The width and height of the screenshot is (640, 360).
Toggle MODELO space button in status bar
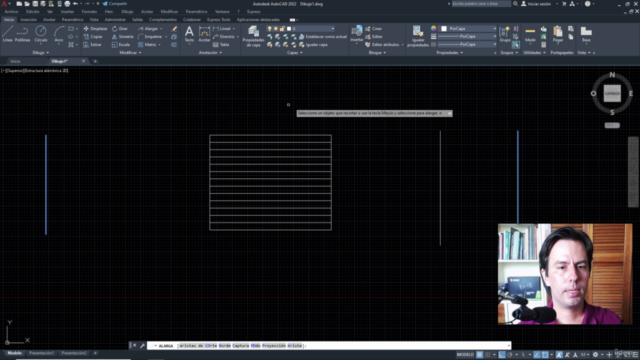(x=465, y=355)
